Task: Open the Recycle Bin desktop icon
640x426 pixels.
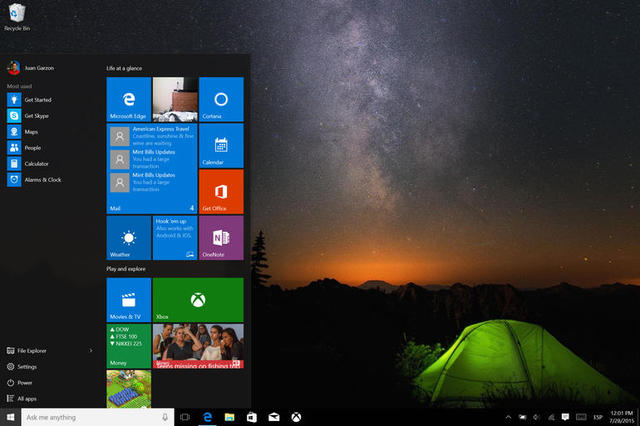Action: coord(17,17)
